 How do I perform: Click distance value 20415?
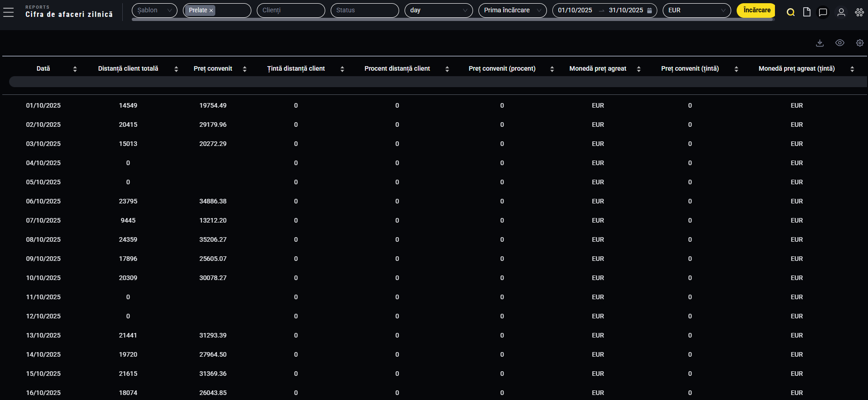point(128,125)
